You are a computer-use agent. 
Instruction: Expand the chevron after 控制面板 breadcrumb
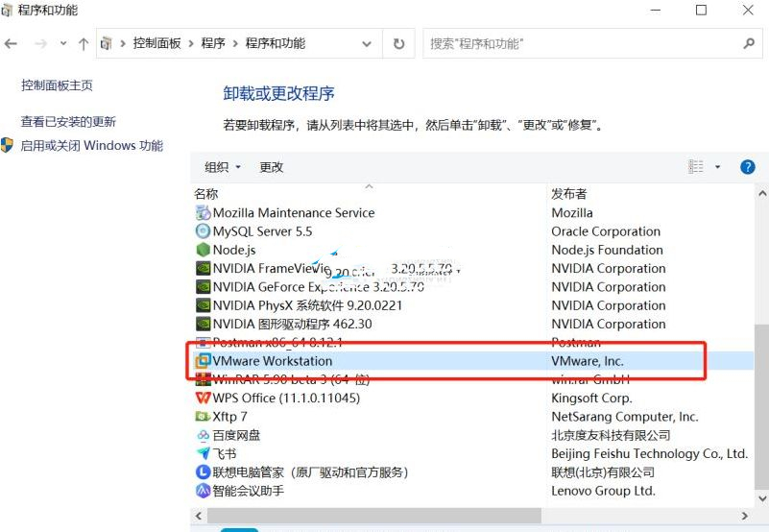pyautogui.click(x=191, y=43)
